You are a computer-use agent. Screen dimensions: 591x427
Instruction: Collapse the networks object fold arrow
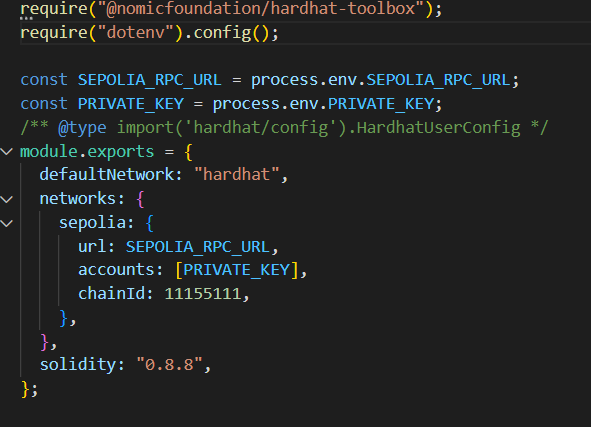pos(6,199)
